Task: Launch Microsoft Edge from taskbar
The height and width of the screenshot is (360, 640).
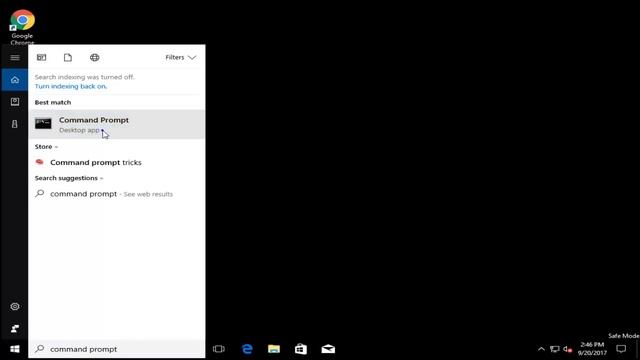Action: 247,349
